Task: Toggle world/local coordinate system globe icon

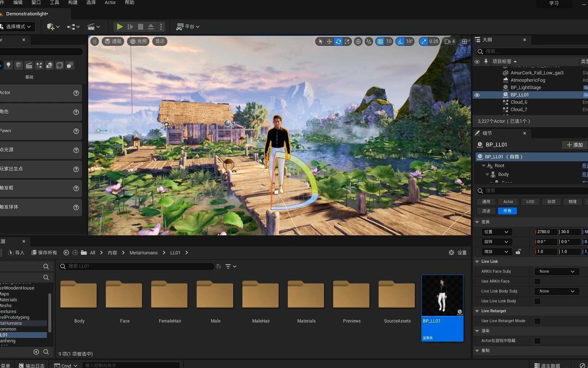Action: 358,41
